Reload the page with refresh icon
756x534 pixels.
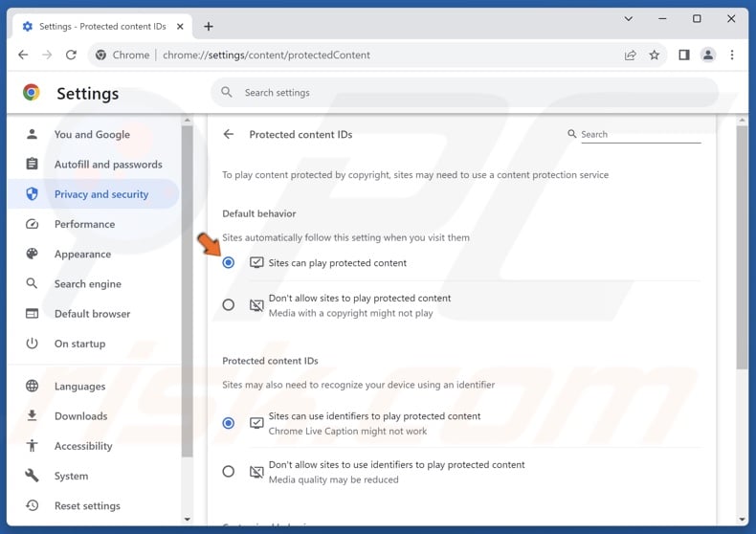pyautogui.click(x=71, y=55)
